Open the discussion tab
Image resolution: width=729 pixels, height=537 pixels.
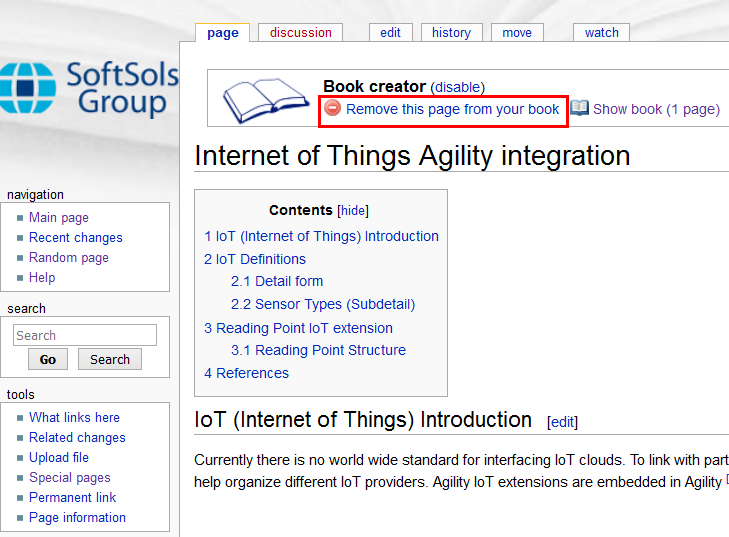[300, 33]
